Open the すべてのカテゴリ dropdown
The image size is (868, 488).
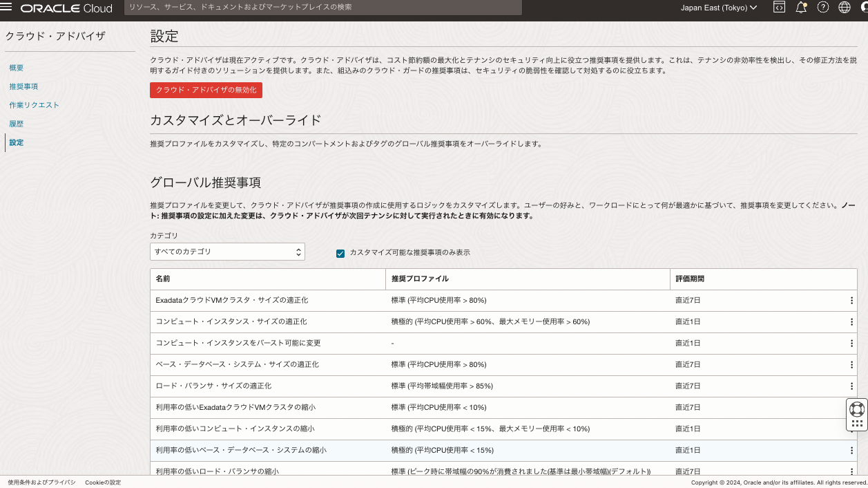pos(227,252)
